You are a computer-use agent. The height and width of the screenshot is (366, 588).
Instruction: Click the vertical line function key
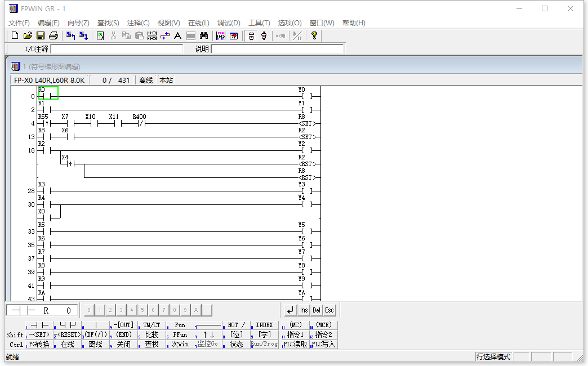[x=96, y=325]
